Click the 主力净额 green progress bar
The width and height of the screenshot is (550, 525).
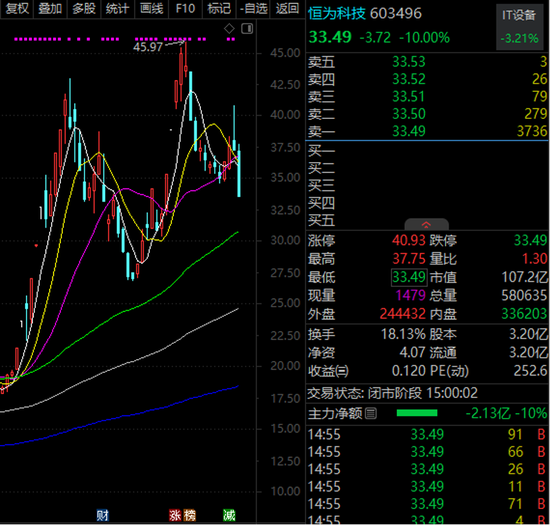point(417,413)
